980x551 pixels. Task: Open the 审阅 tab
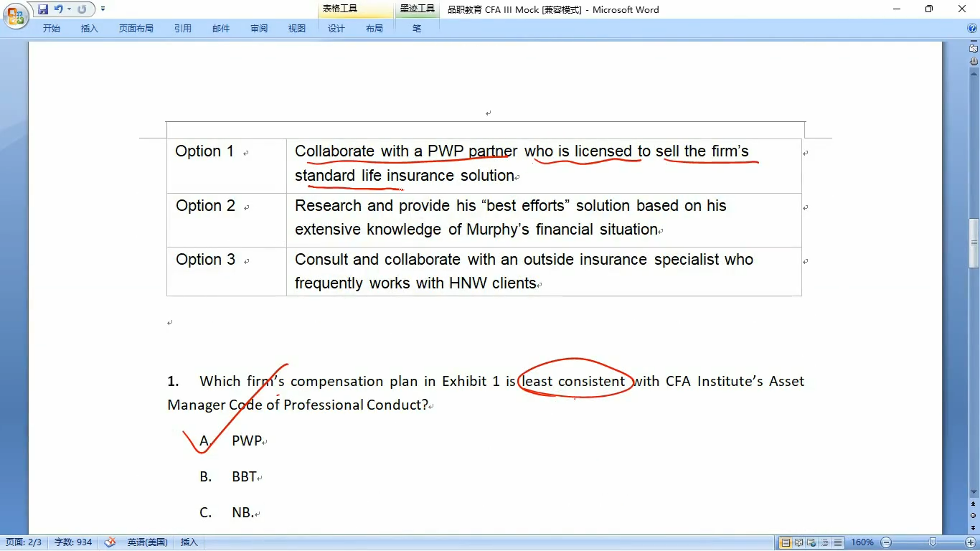tap(259, 29)
